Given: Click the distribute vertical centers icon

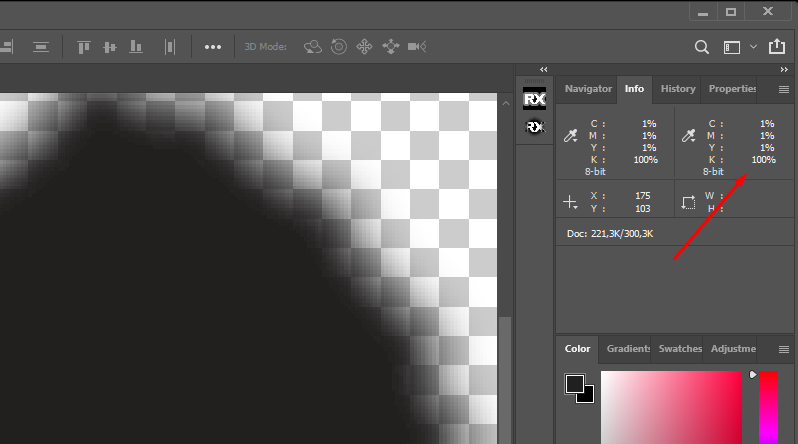Looking at the screenshot, I should coord(41,47).
